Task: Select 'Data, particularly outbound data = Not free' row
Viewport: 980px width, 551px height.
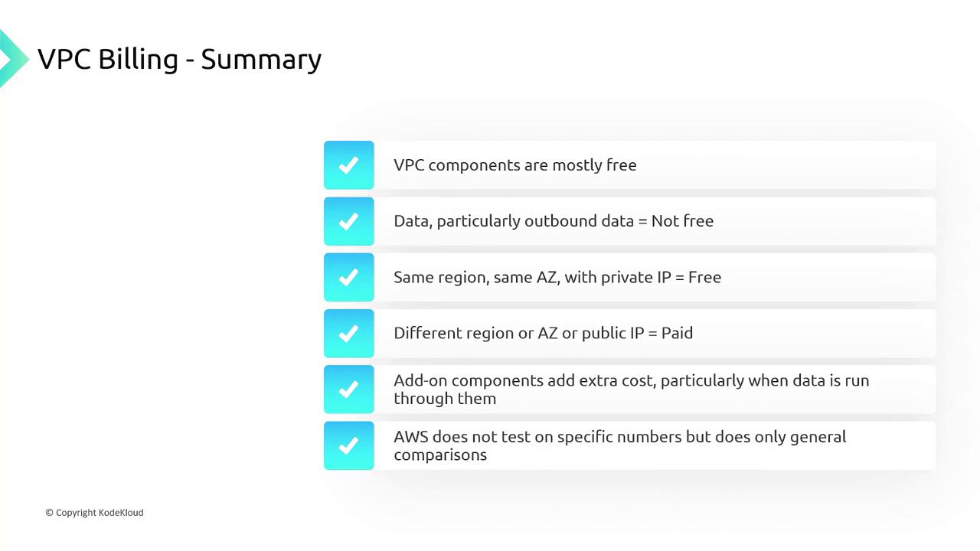Action: coord(553,221)
